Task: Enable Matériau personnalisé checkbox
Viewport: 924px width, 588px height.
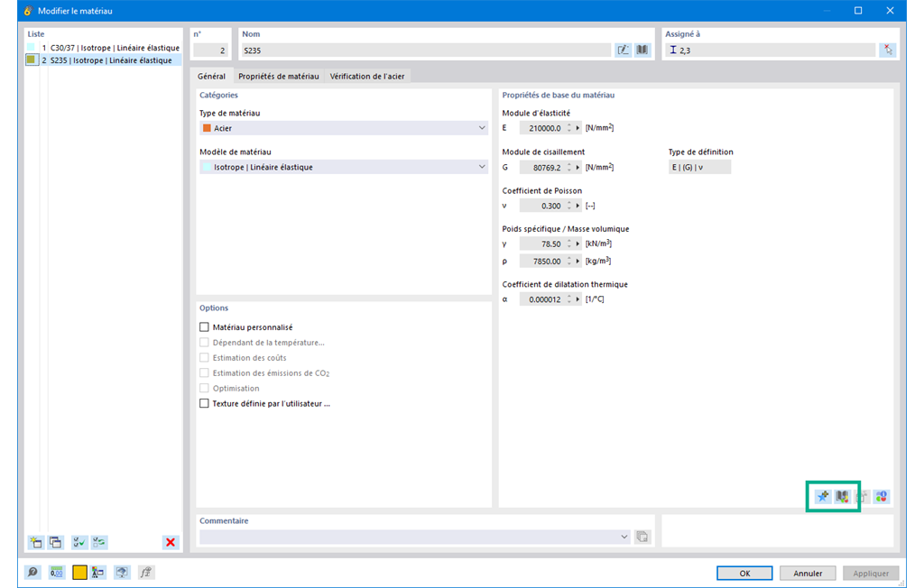Action: coord(204,327)
